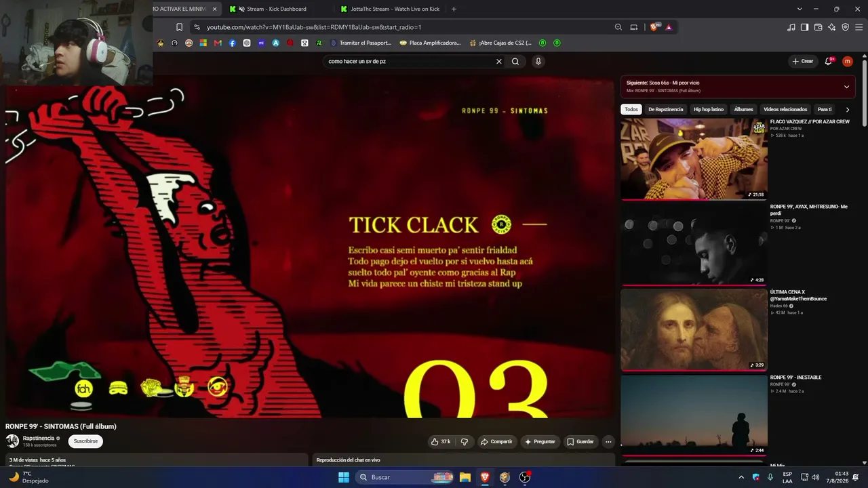Like the video with thumbs up
The height and width of the screenshot is (488, 868).
[441, 442]
